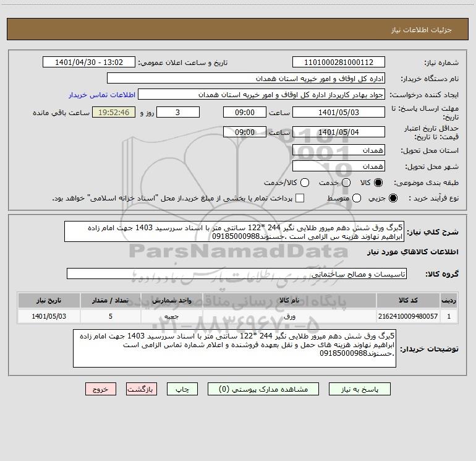This screenshot has height=461, width=476.
Task: Select the خدمت radio button
Action: coord(346,183)
